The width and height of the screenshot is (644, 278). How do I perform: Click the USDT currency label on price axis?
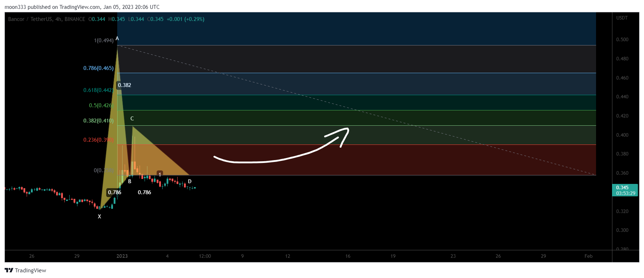622,18
